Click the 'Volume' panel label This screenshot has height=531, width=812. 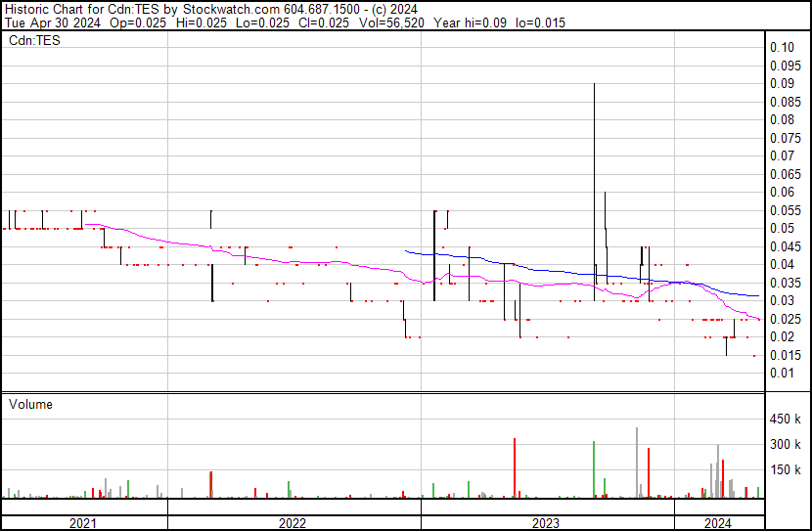30,404
